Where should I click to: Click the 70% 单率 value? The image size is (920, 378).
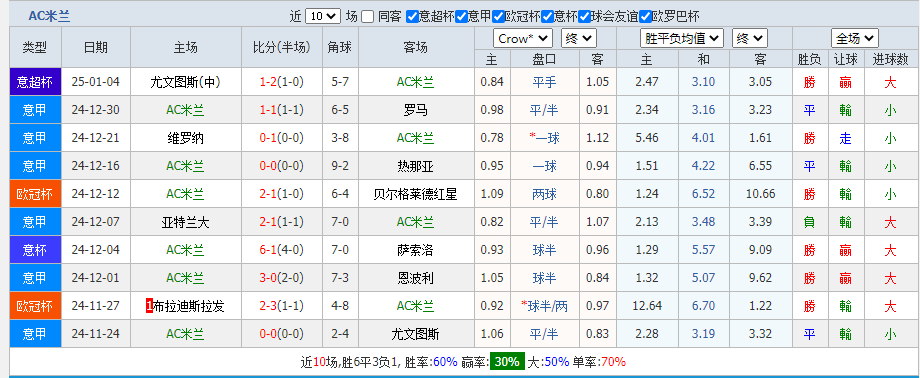pos(613,362)
